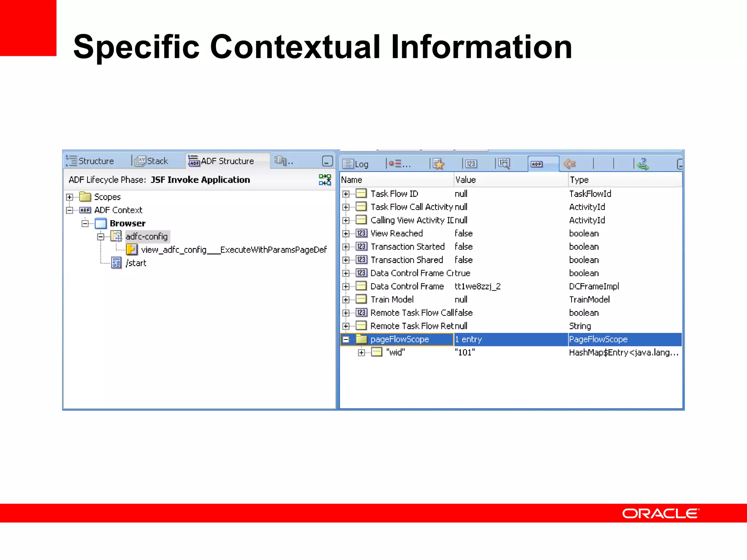This screenshot has width=747, height=560.
Task: Click the Name column header
Action: [x=397, y=180]
